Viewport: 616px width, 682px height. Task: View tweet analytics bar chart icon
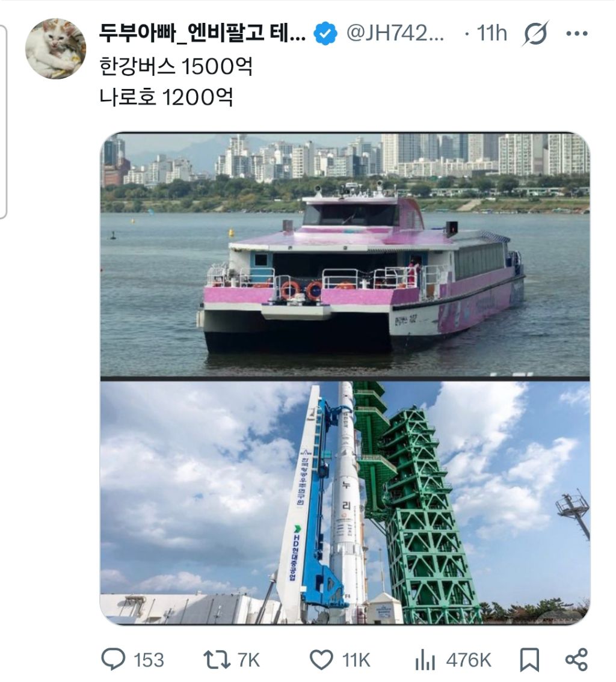click(x=425, y=660)
